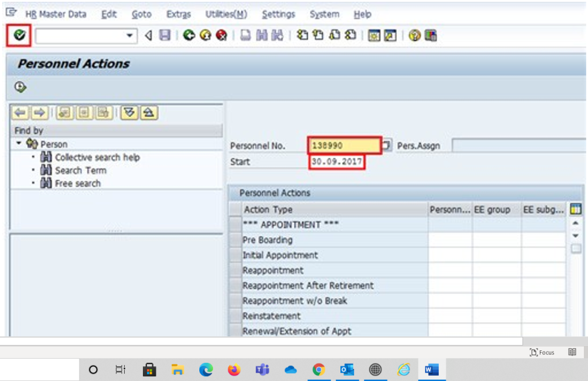The width and height of the screenshot is (588, 381).
Task: Open the Goto menu
Action: click(142, 14)
